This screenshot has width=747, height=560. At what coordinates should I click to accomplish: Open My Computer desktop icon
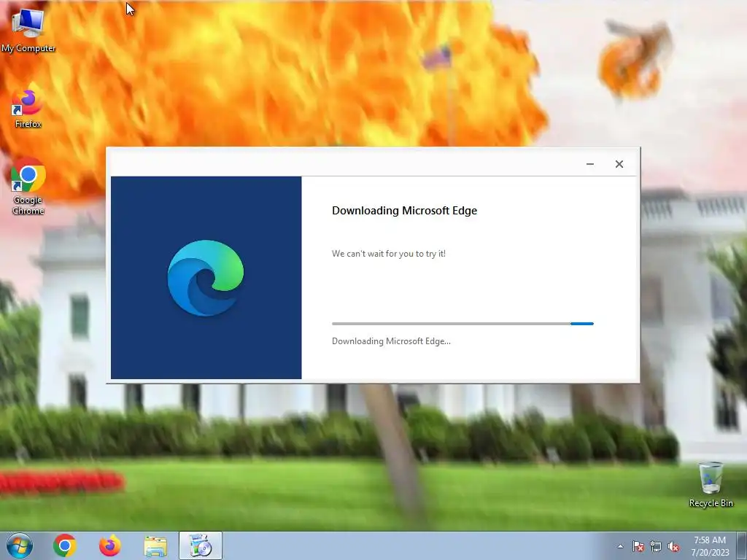click(28, 30)
